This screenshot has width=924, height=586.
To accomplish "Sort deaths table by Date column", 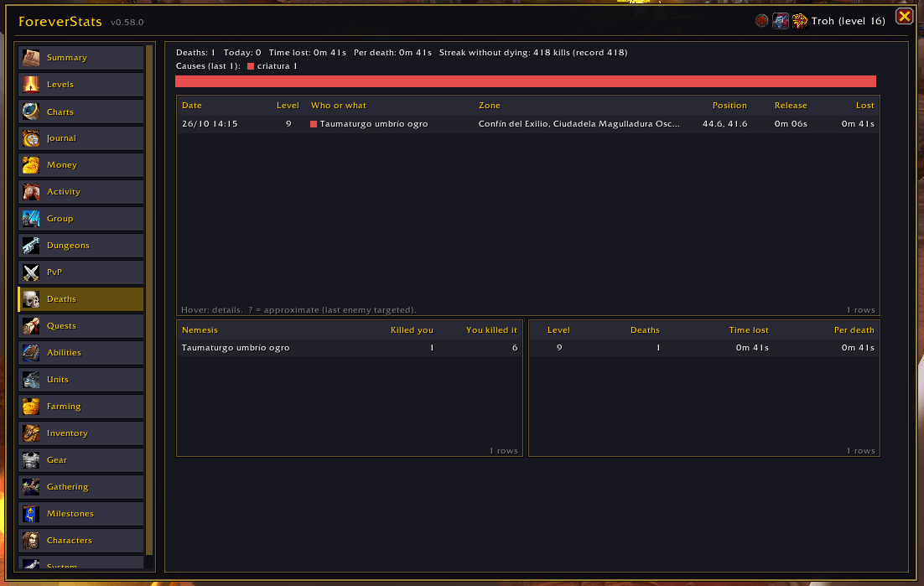I will [191, 106].
